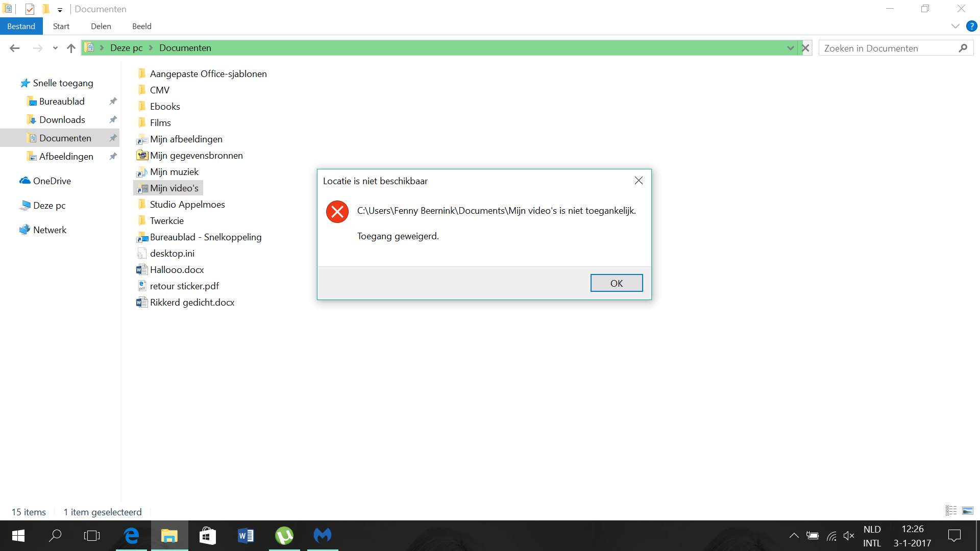Launch Microsoft Edge from the taskbar

(x=131, y=536)
